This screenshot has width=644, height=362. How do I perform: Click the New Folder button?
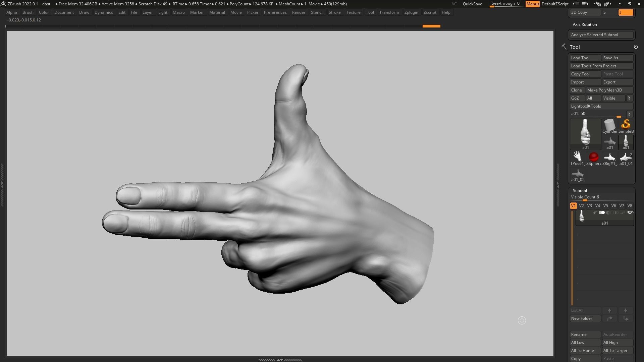(585, 318)
